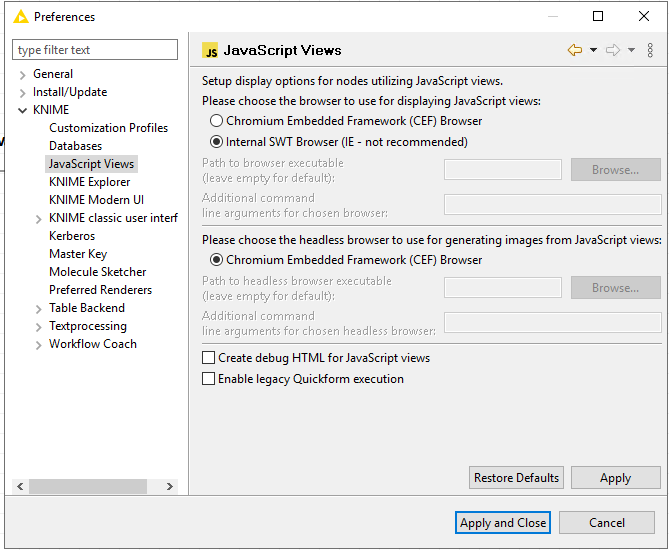The image size is (669, 550).
Task: Click the JS icon beside JavaScript Views
Action: pyautogui.click(x=210, y=50)
